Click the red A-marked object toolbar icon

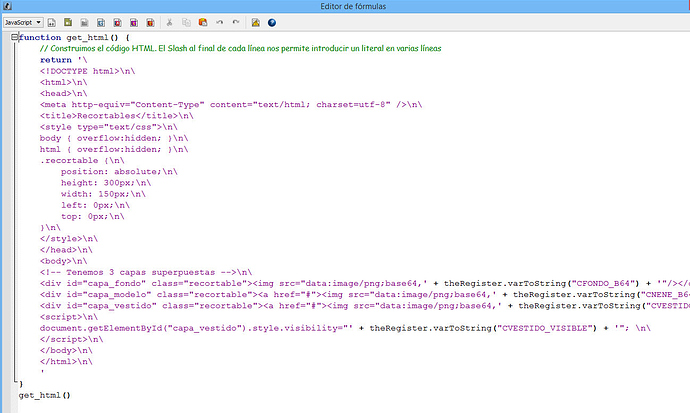117,22
